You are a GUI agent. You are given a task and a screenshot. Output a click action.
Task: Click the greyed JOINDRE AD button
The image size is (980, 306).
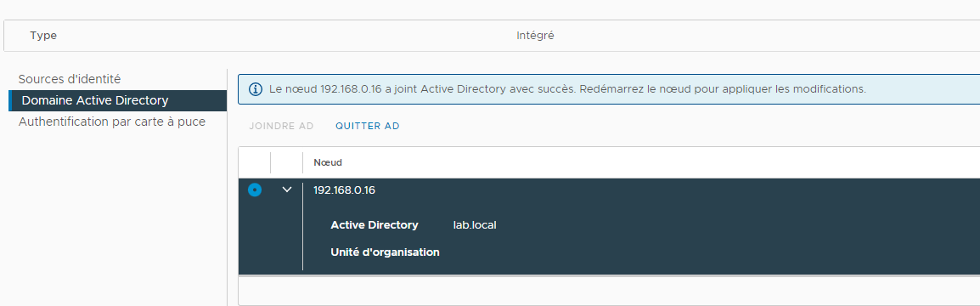(x=281, y=126)
